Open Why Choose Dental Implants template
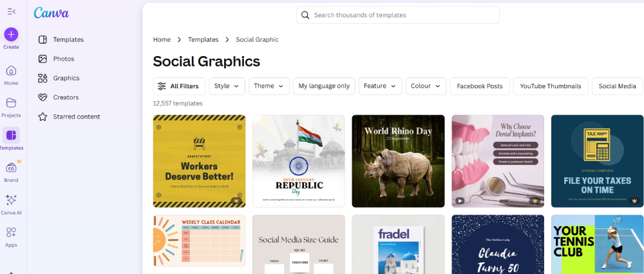The width and height of the screenshot is (644, 274). click(498, 161)
